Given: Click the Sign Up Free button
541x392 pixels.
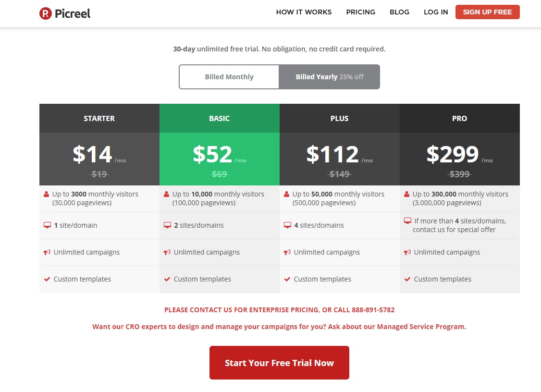Looking at the screenshot, I should [487, 12].
